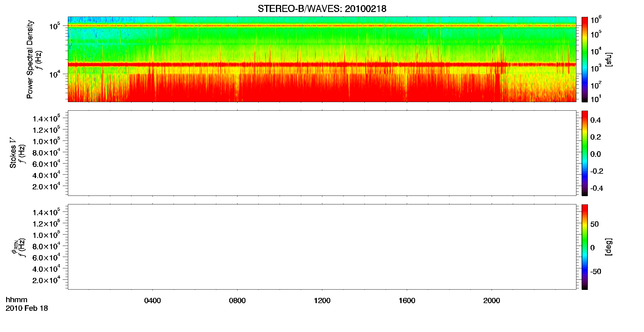Click the 2.0×10^4 tick on phi RTN panel
The height and width of the screenshot is (332, 644).
pyautogui.click(x=46, y=280)
